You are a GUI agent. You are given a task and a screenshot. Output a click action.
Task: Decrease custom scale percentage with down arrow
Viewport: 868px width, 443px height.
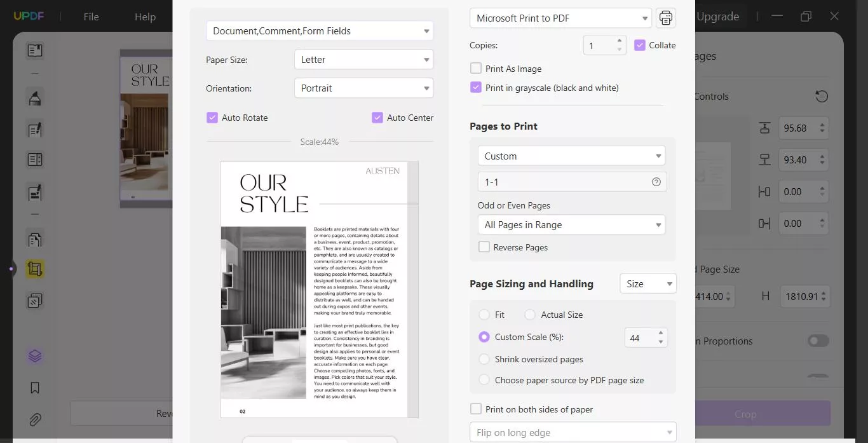(x=661, y=342)
